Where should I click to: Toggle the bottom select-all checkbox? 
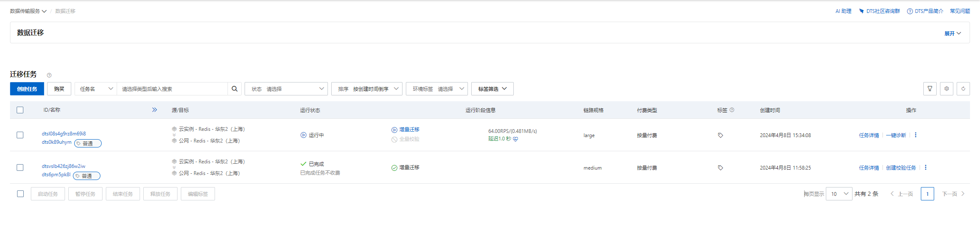tap(20, 194)
